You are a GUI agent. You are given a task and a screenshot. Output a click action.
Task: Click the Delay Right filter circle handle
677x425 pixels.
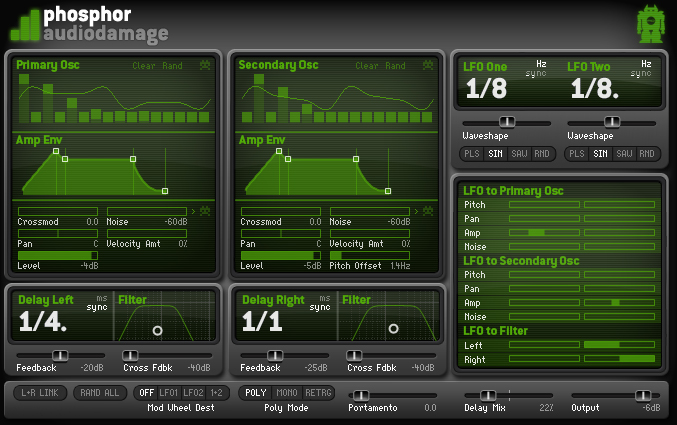click(393, 329)
